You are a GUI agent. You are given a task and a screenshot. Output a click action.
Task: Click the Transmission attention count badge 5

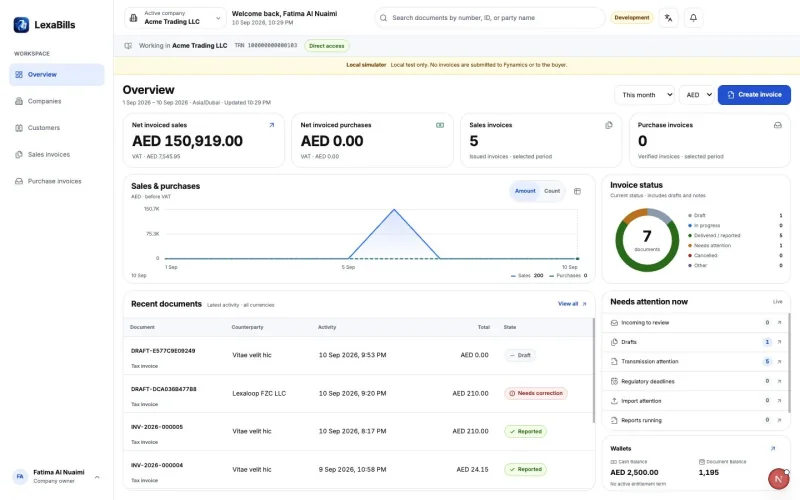tap(767, 361)
